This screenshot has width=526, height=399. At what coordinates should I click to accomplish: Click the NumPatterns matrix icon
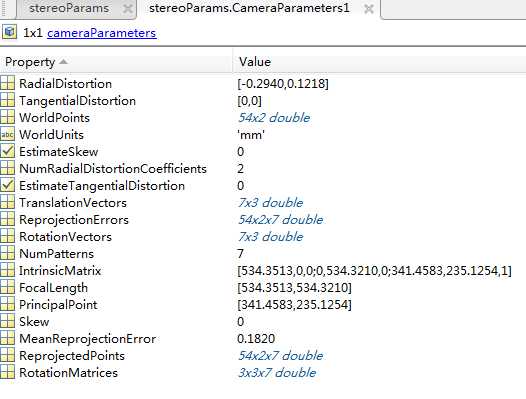click(7, 253)
